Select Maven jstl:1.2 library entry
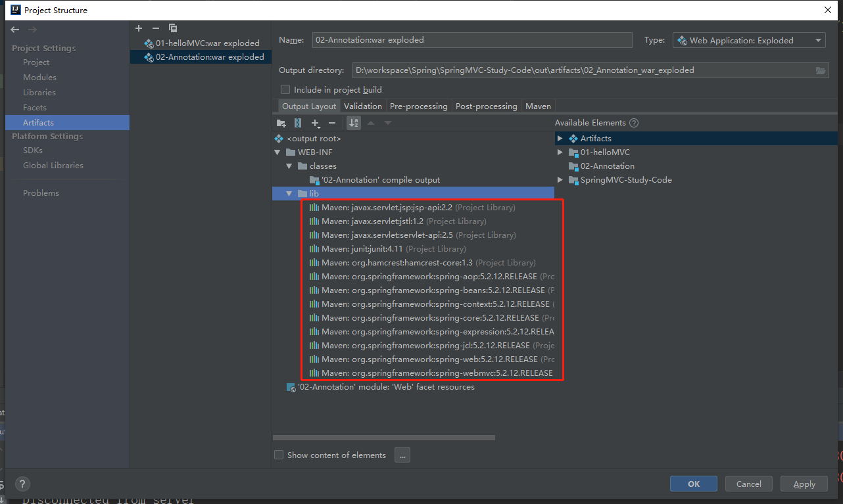This screenshot has width=843, height=504. (398, 221)
